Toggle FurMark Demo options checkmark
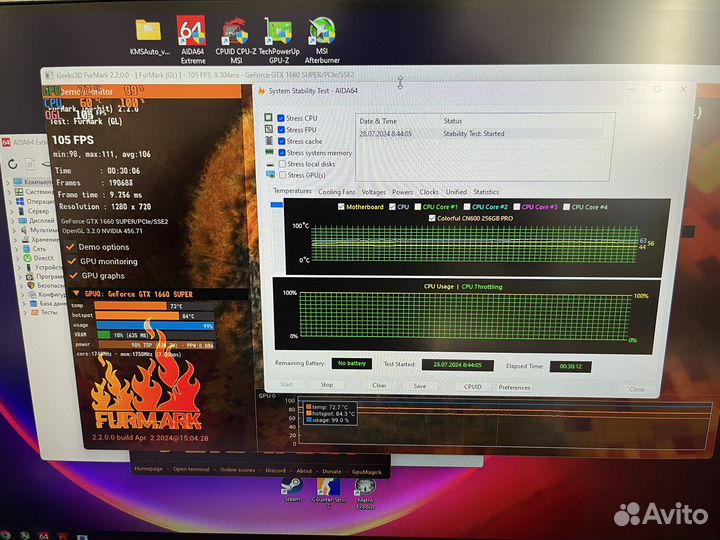This screenshot has width=720, height=540. (70, 247)
